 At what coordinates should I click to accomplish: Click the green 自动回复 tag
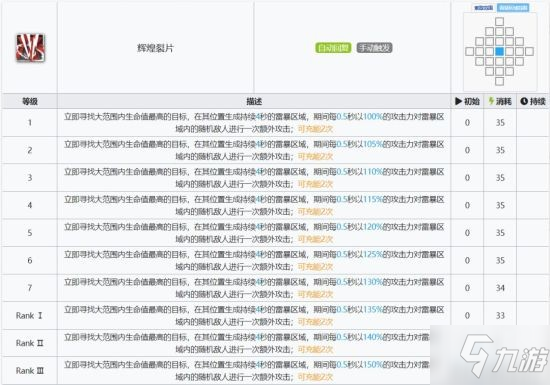point(333,48)
